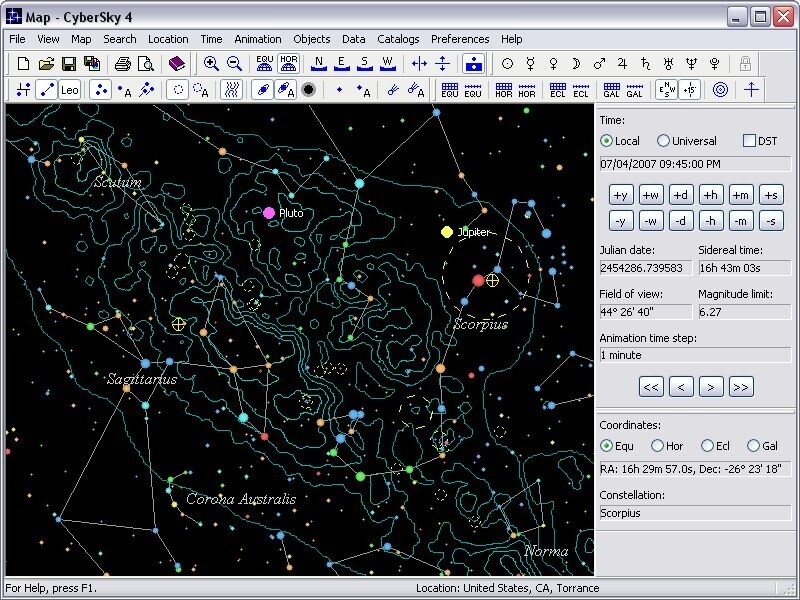
Task: Switch to equatorial EQU dome view
Action: [x=265, y=64]
